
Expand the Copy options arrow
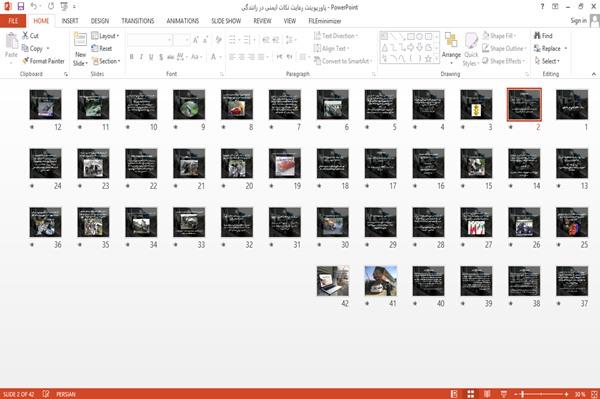coord(48,48)
